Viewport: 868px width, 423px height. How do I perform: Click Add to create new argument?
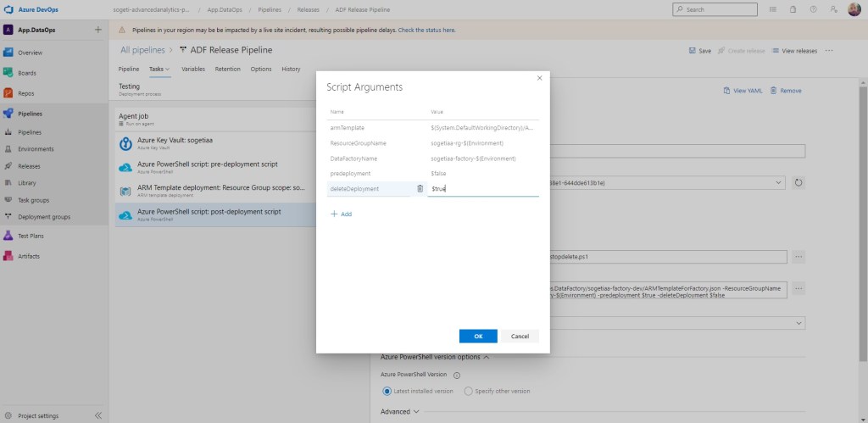[341, 214]
